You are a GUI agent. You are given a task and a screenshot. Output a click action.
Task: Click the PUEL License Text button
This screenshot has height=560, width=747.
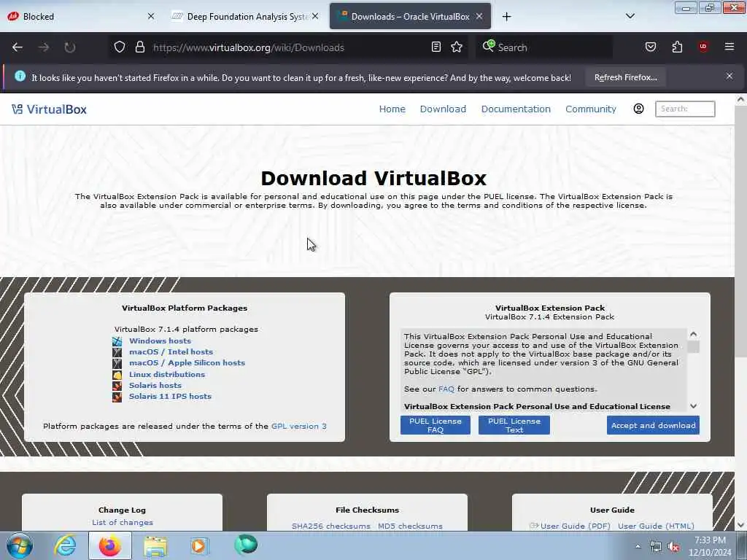(x=514, y=425)
